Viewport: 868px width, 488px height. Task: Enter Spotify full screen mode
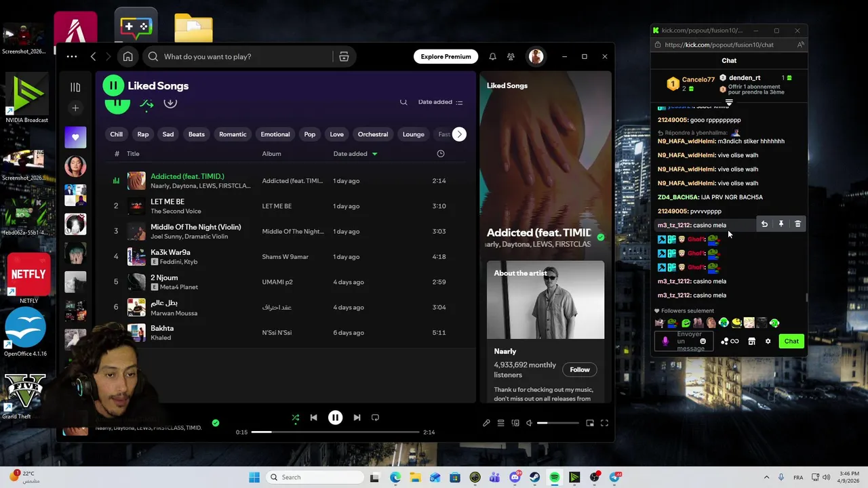tap(604, 423)
